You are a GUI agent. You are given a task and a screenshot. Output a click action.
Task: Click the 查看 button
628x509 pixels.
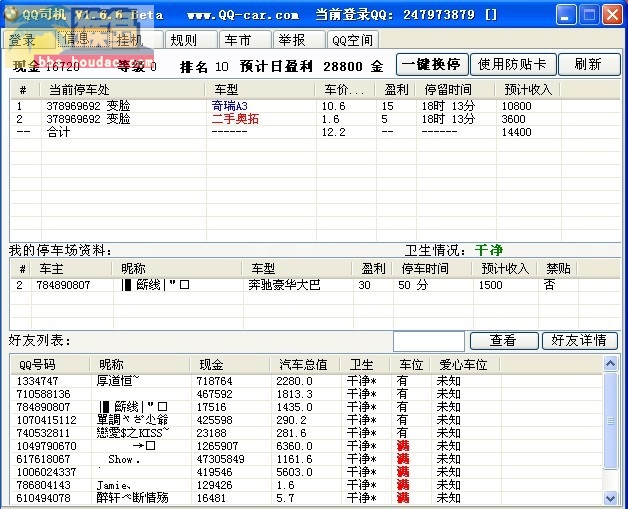tap(504, 341)
